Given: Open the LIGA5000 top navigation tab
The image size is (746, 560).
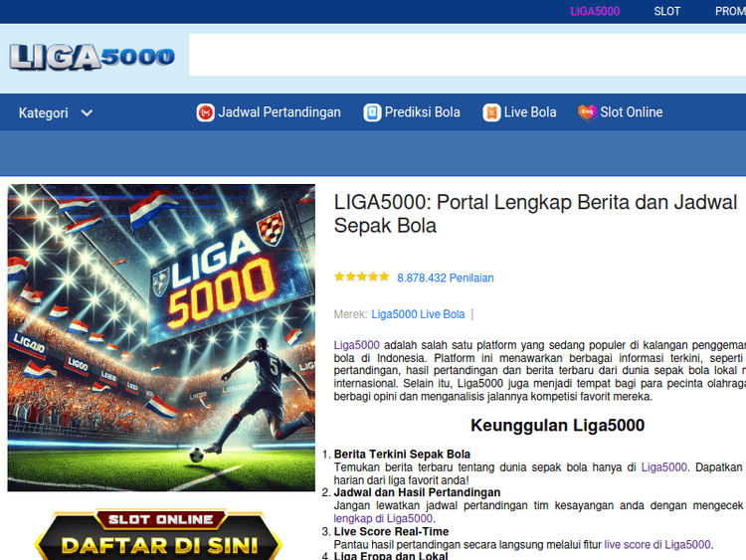Looking at the screenshot, I should (595, 11).
